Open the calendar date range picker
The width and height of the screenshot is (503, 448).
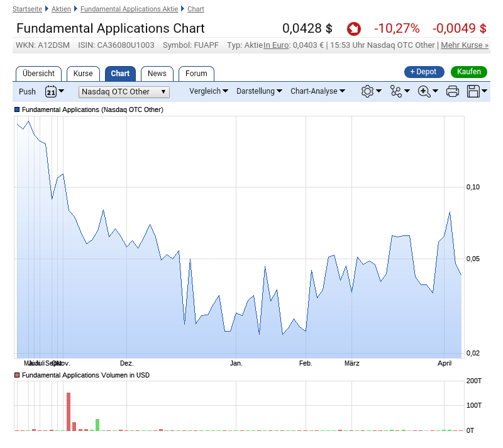coord(51,91)
